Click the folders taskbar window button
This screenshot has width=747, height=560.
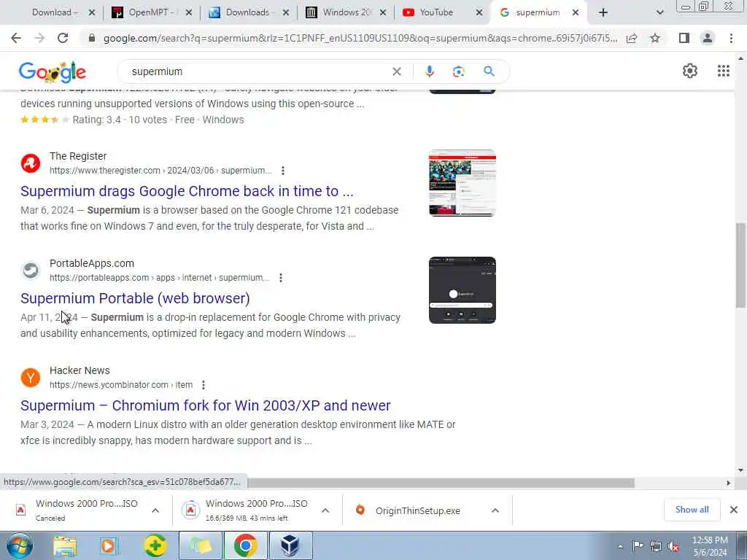[x=201, y=545]
